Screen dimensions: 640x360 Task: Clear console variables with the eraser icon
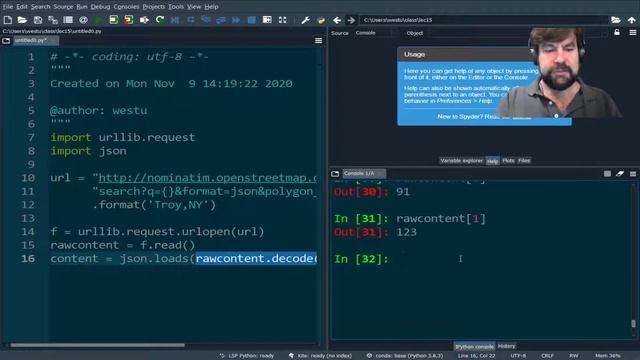tap(620, 173)
